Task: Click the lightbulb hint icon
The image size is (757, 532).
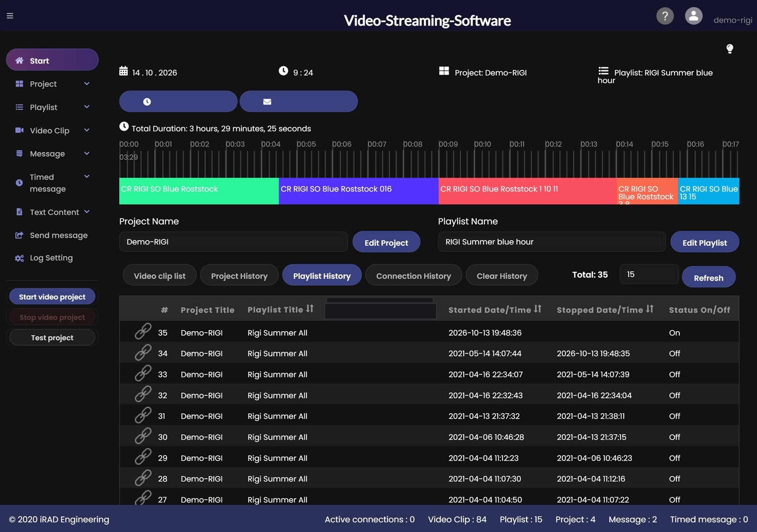Action: [730, 49]
